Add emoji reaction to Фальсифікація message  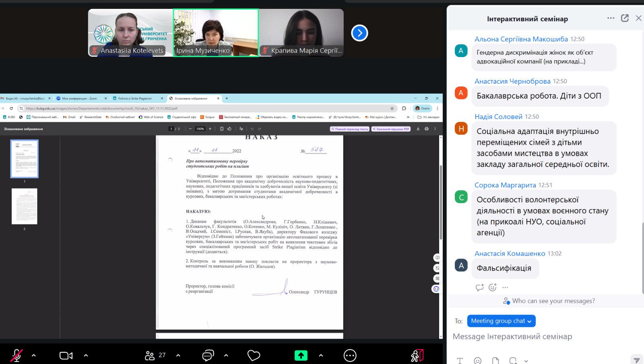(x=492, y=287)
